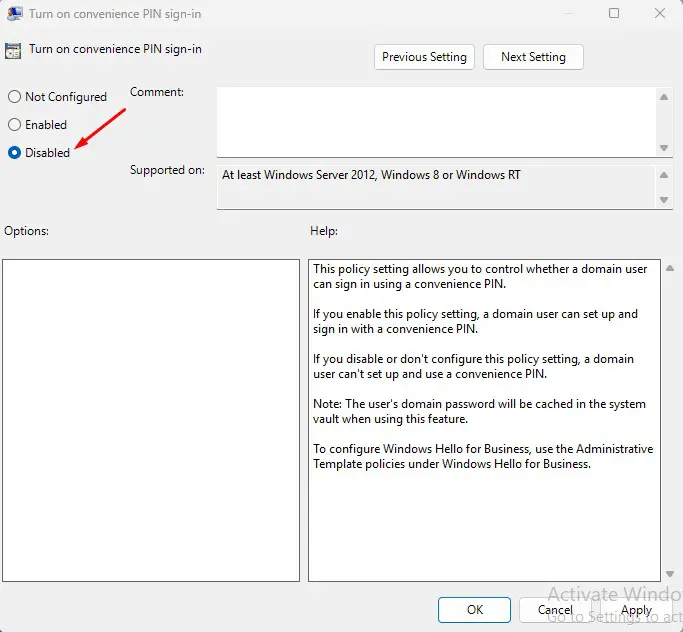Maximize the policy window

(614, 13)
